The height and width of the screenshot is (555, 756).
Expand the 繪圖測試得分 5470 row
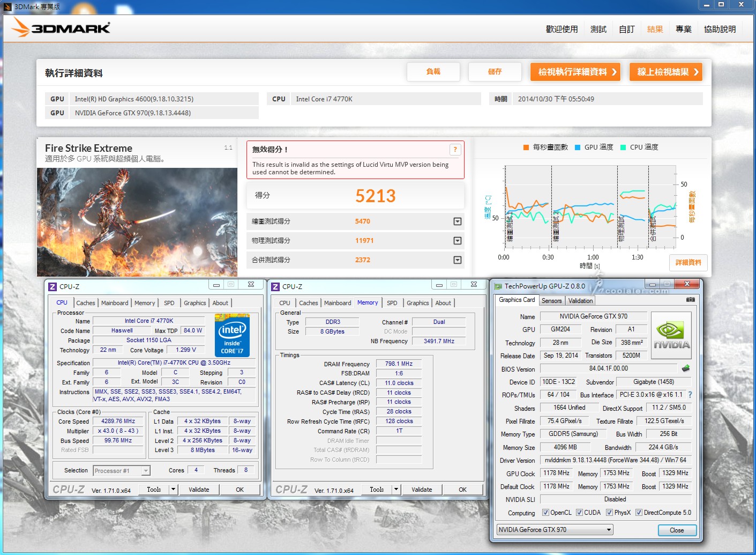coord(458,221)
